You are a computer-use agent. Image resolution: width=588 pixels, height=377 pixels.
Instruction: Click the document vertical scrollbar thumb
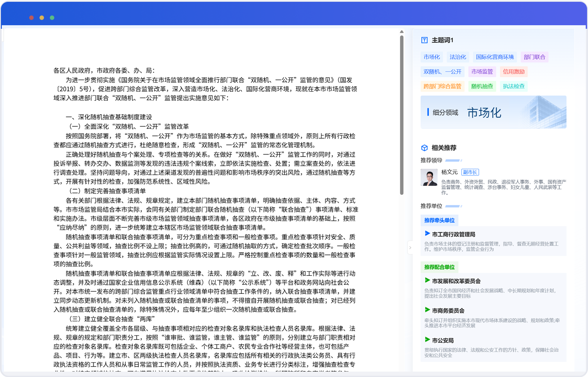pyautogui.click(x=401, y=115)
